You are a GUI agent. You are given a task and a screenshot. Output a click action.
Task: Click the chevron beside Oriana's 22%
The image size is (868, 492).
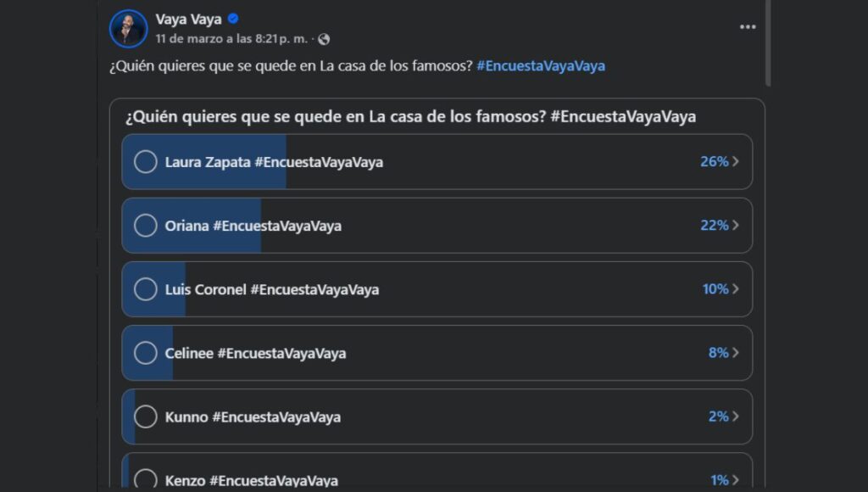738,225
